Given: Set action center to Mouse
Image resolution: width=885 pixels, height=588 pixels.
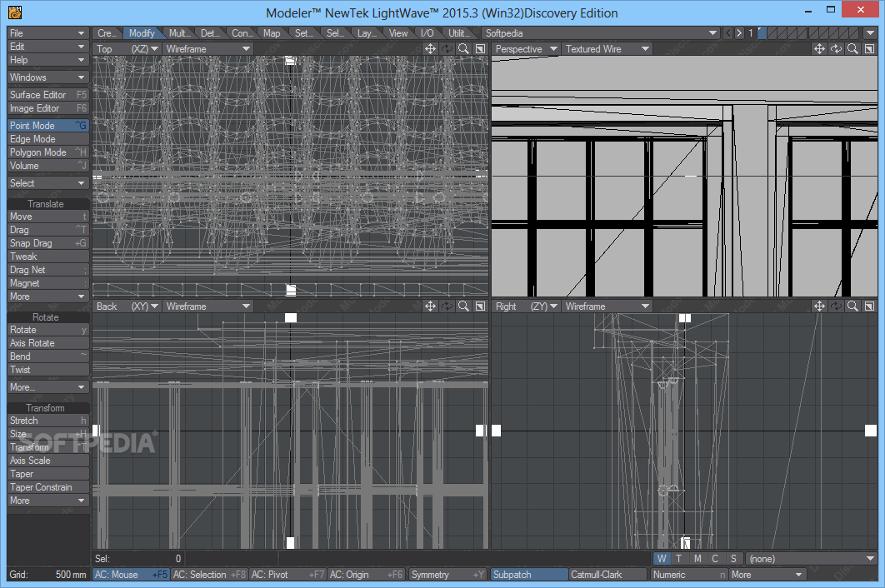Looking at the screenshot, I should tap(131, 575).
